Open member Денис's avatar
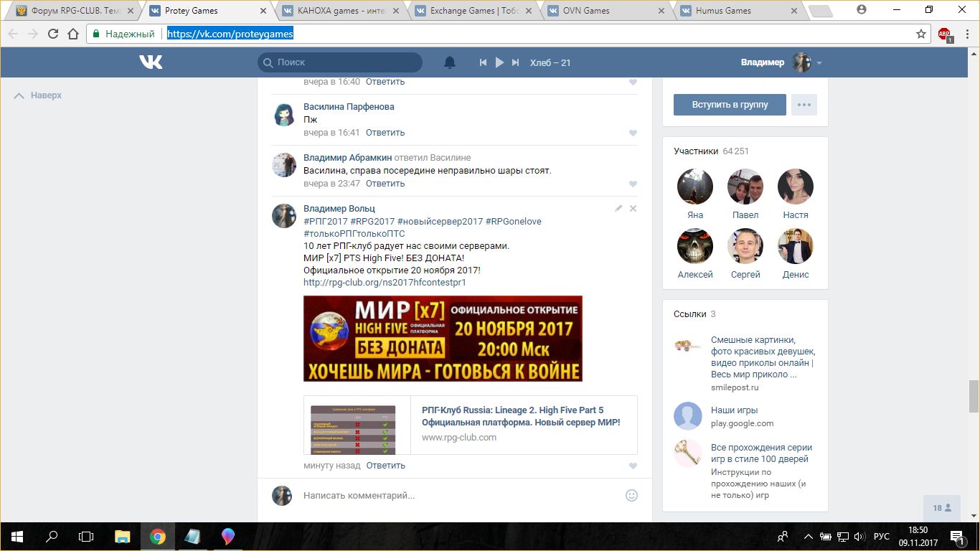Screen dimensions: 980x551 (x=796, y=246)
